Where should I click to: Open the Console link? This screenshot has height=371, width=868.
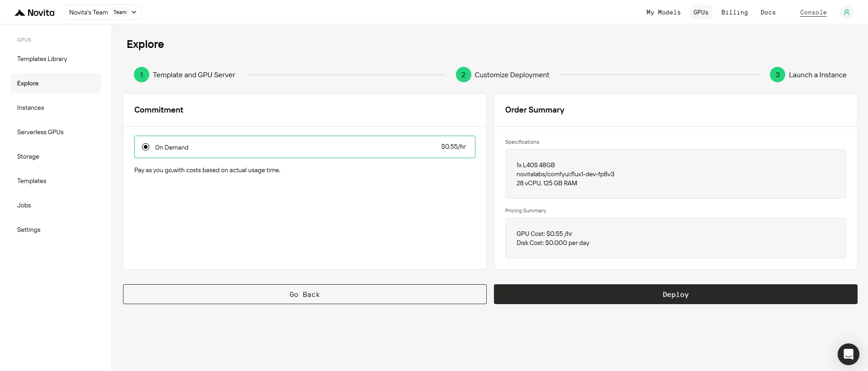point(813,12)
